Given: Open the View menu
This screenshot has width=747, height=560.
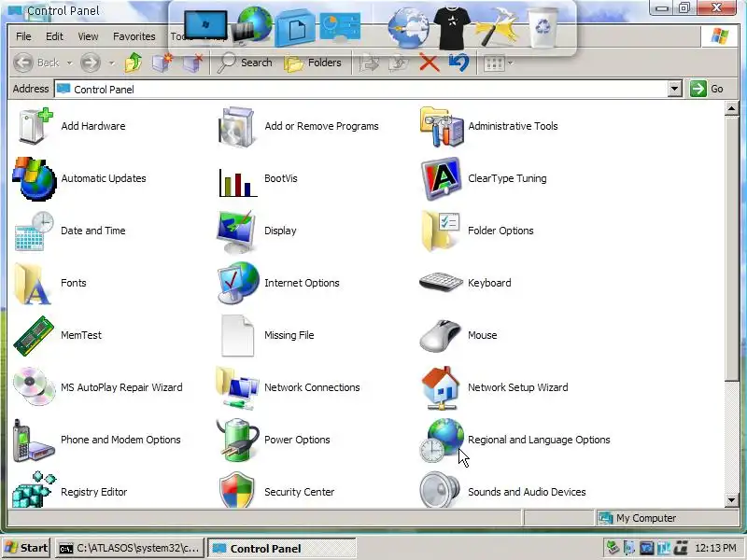Looking at the screenshot, I should tap(88, 36).
